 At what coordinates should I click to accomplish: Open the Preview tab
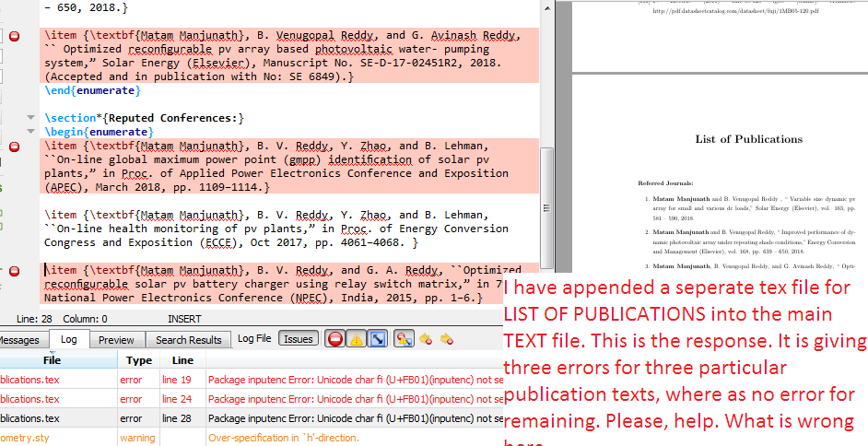click(116, 340)
